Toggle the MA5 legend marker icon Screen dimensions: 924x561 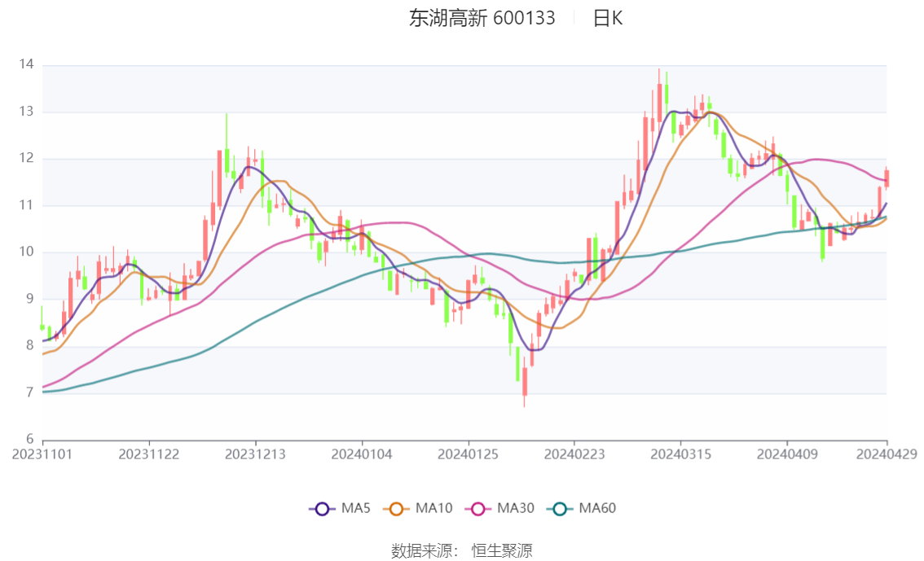click(x=322, y=509)
